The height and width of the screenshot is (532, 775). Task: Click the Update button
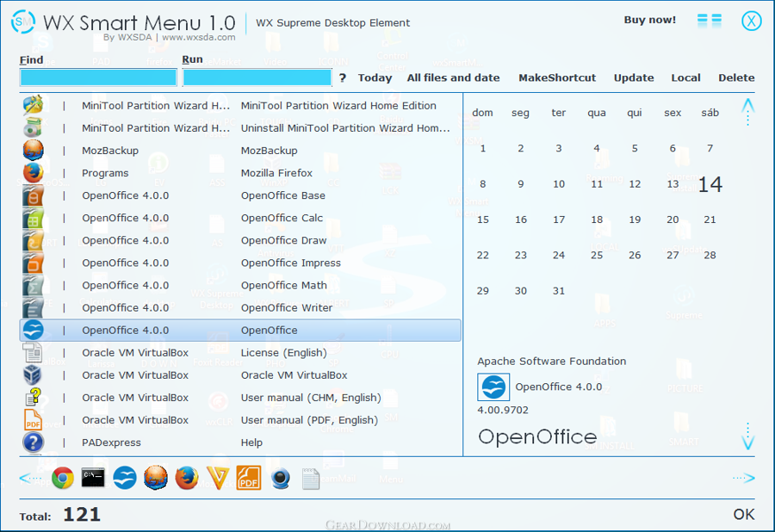pos(634,77)
